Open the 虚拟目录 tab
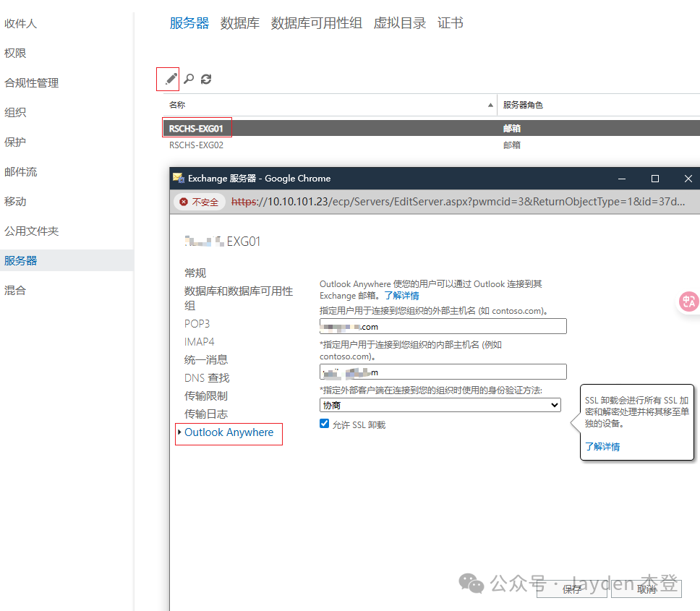The image size is (700, 611). coord(399,23)
